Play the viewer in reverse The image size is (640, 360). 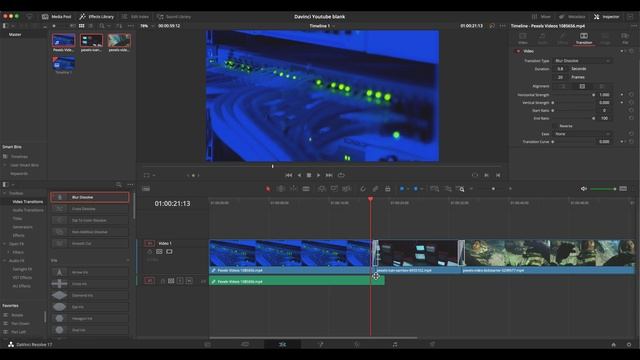299,175
